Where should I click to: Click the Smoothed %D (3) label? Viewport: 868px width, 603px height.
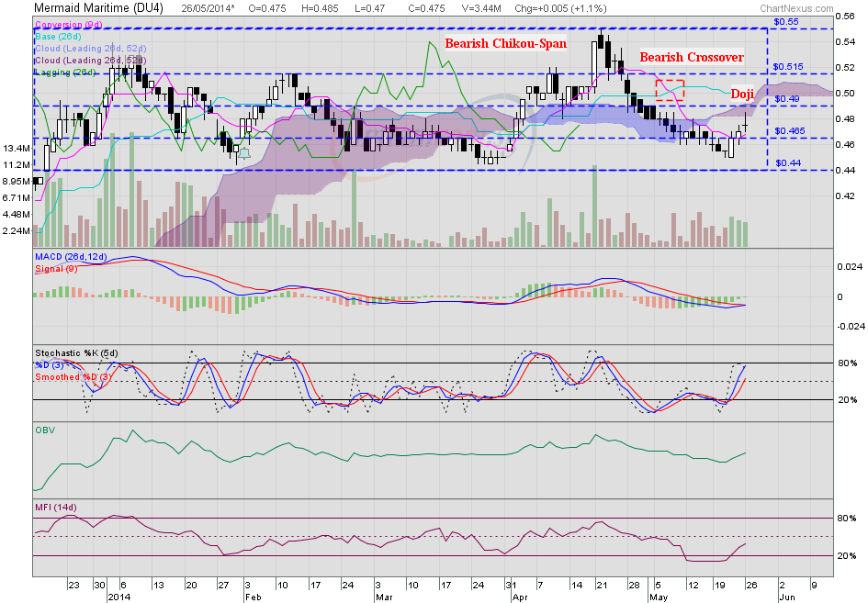point(74,376)
